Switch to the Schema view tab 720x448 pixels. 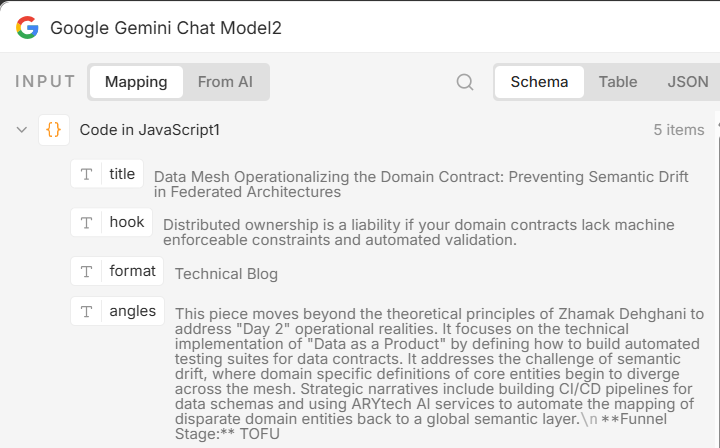(539, 82)
